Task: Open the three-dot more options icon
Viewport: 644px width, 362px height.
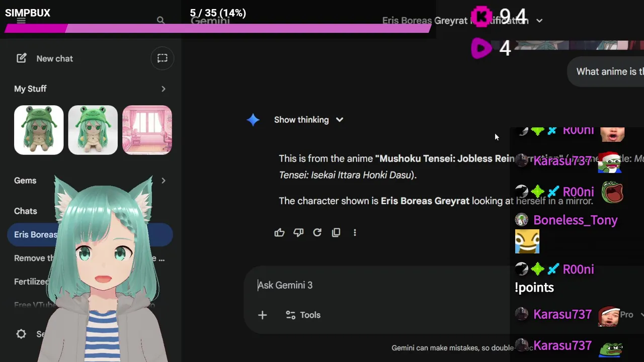Action: click(355, 232)
